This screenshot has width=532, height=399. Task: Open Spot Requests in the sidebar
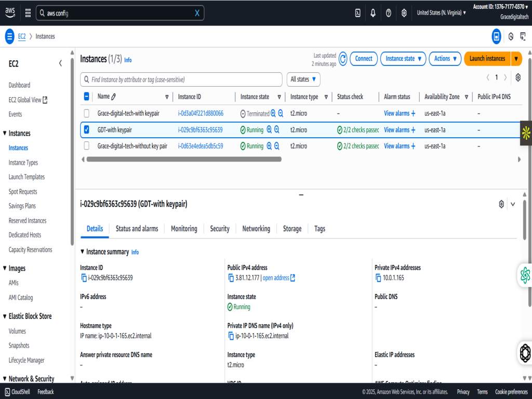pyautogui.click(x=23, y=192)
